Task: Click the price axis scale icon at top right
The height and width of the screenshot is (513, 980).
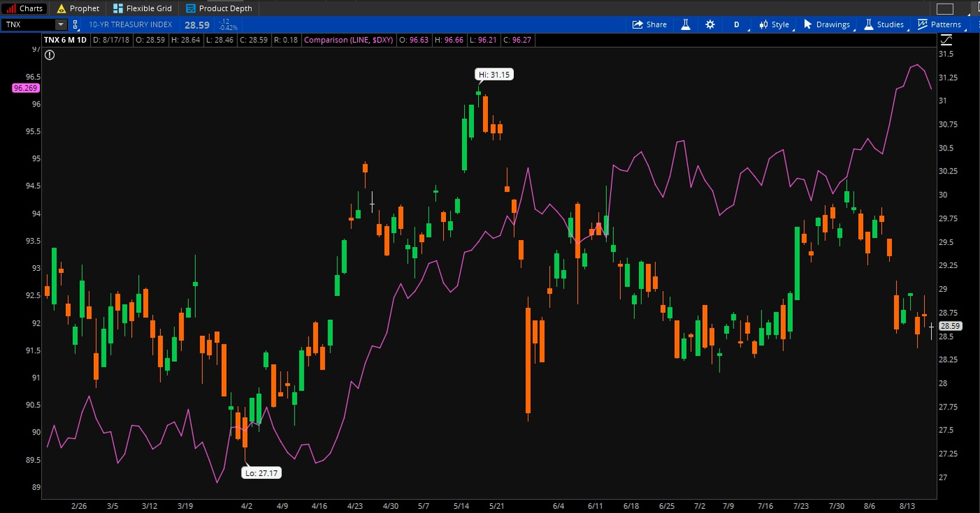Action: point(946,41)
